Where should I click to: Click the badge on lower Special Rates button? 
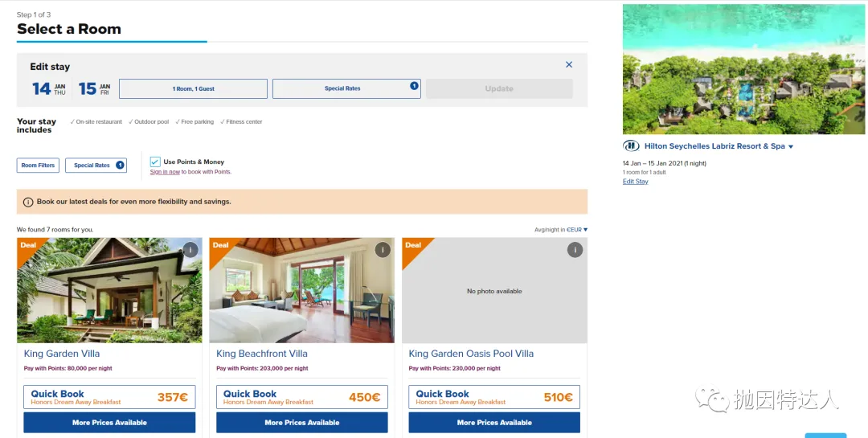[120, 165]
